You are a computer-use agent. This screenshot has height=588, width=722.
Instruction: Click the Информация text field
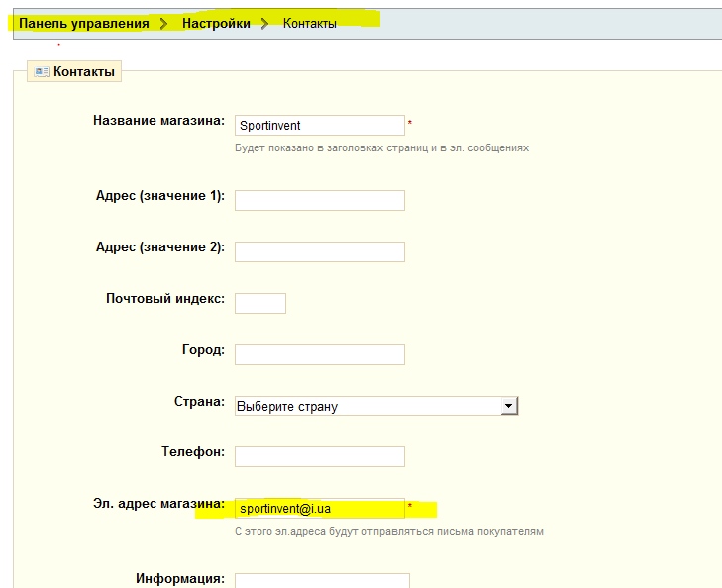[x=322, y=580]
